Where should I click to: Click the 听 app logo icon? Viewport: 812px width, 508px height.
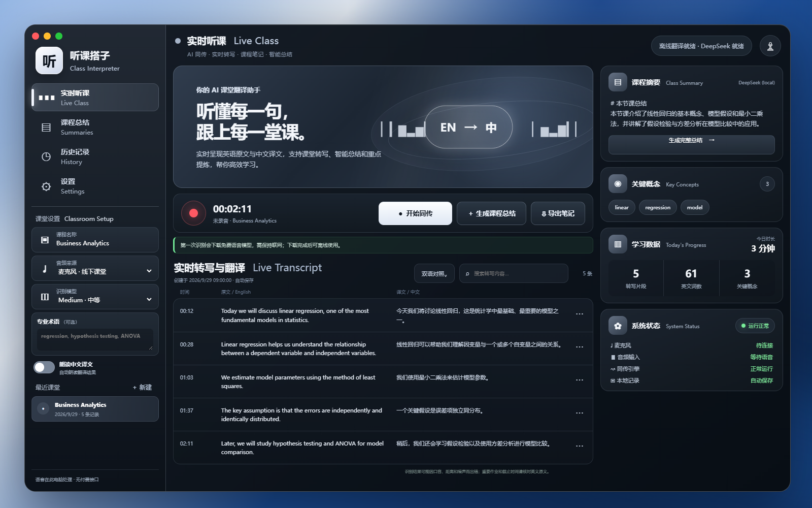pyautogui.click(x=49, y=61)
